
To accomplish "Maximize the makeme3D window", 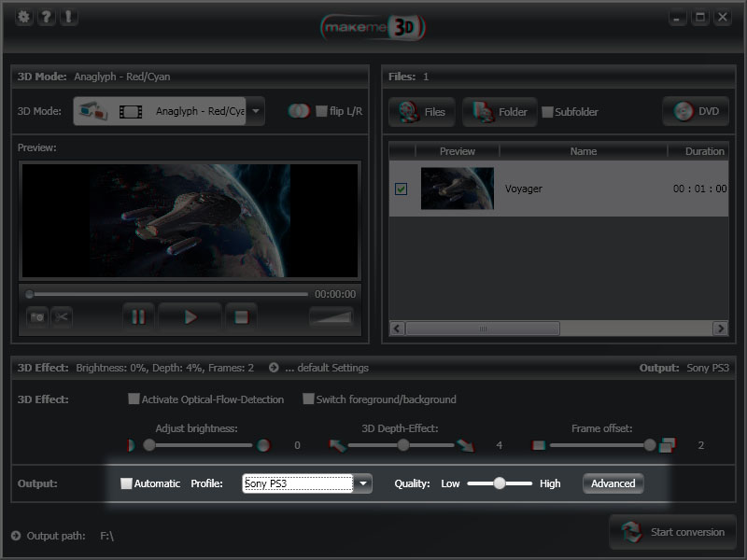I will pyautogui.click(x=699, y=18).
